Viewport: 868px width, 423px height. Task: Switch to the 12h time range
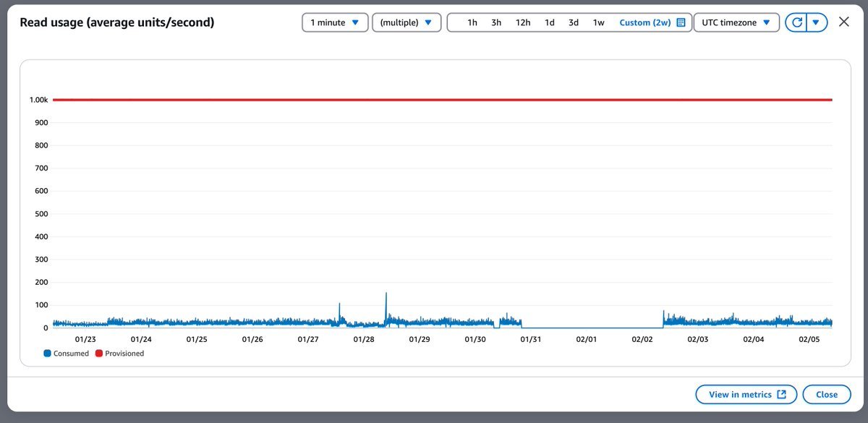(523, 22)
